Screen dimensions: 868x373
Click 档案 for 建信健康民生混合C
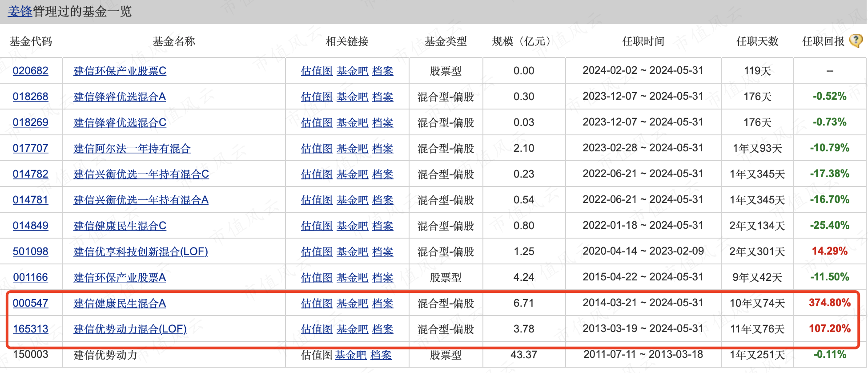coord(382,226)
